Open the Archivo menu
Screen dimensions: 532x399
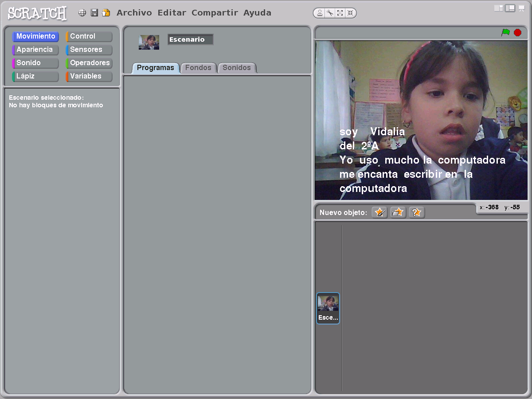pos(134,13)
